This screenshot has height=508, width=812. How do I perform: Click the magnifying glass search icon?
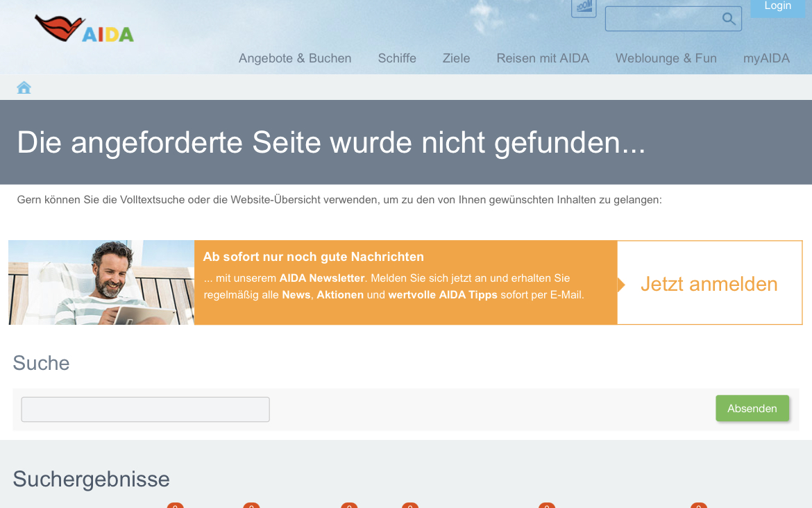coord(729,19)
